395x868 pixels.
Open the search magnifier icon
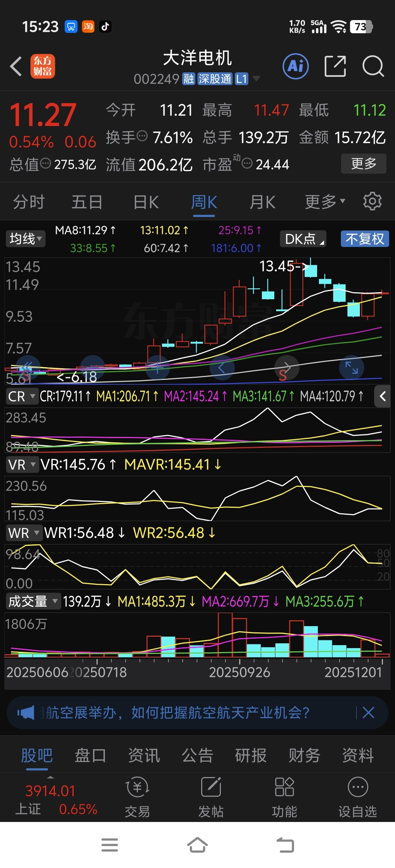point(373,66)
